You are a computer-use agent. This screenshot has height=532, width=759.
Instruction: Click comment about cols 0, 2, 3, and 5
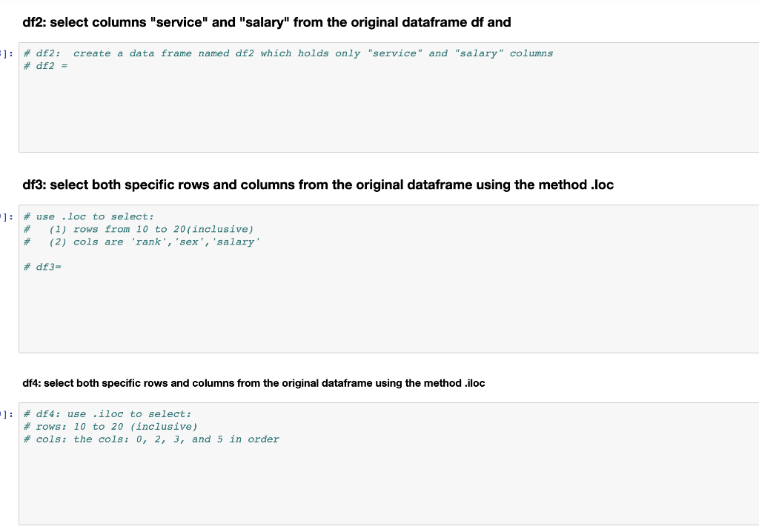151,439
